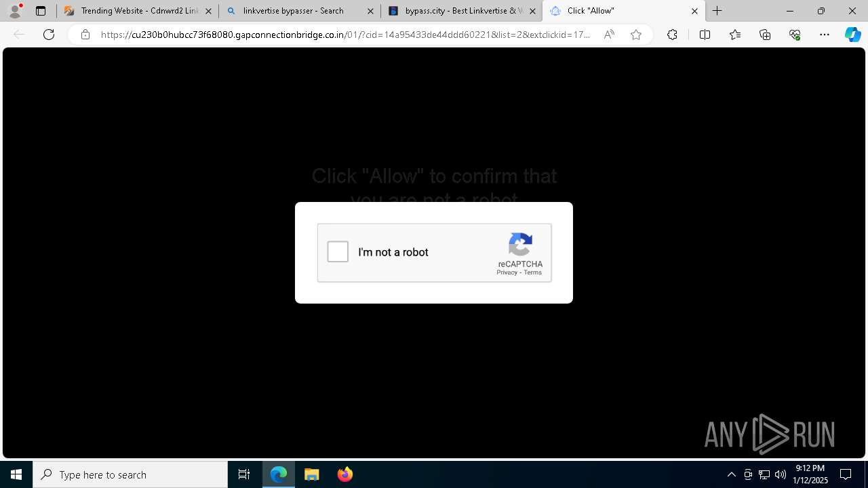Open File Explorer from taskbar
The width and height of the screenshot is (868, 488).
(x=312, y=474)
